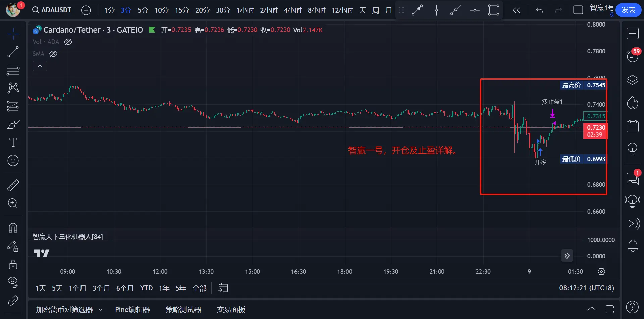Select the trend line drawing tool
This screenshot has height=319, width=644.
coord(13,52)
